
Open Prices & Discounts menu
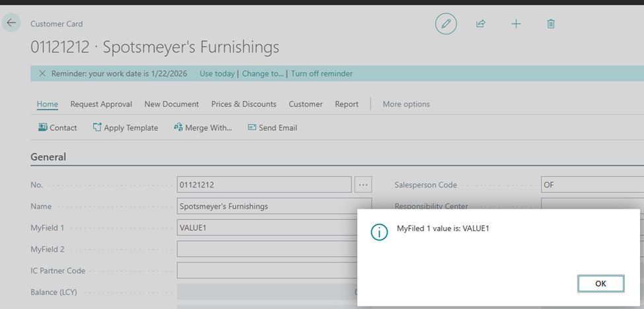[244, 104]
